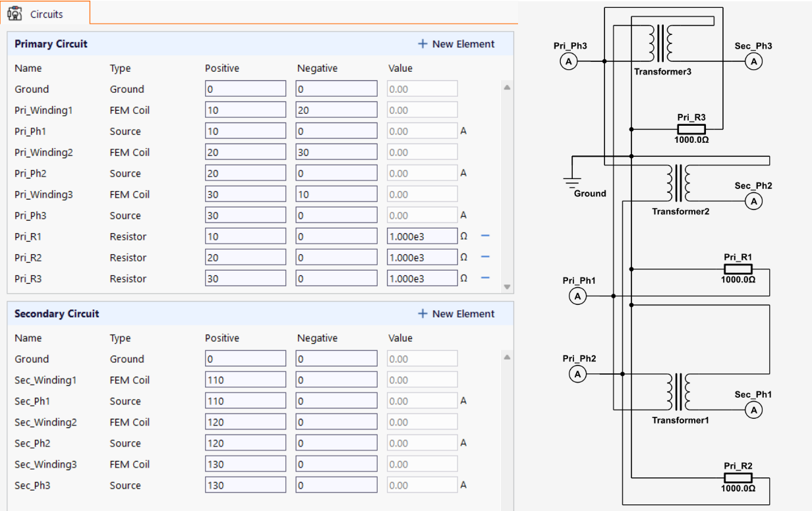Edit Pri_Winding1 positive node field

[x=246, y=110]
